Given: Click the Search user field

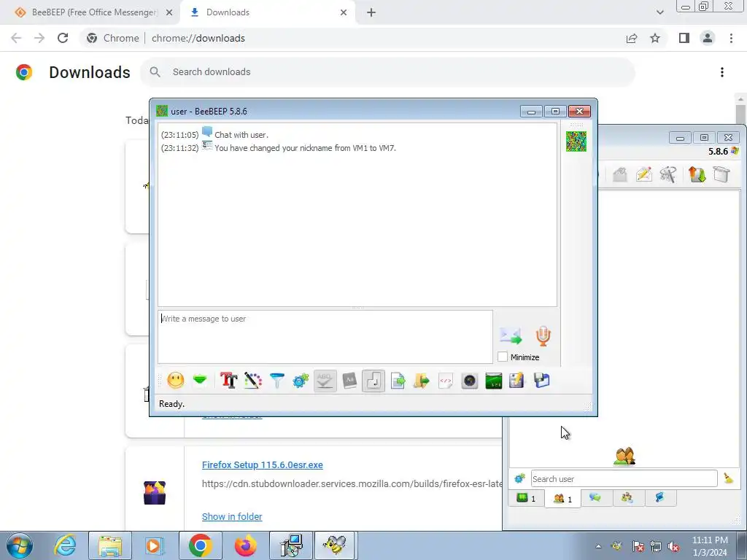Looking at the screenshot, I should coord(624,478).
